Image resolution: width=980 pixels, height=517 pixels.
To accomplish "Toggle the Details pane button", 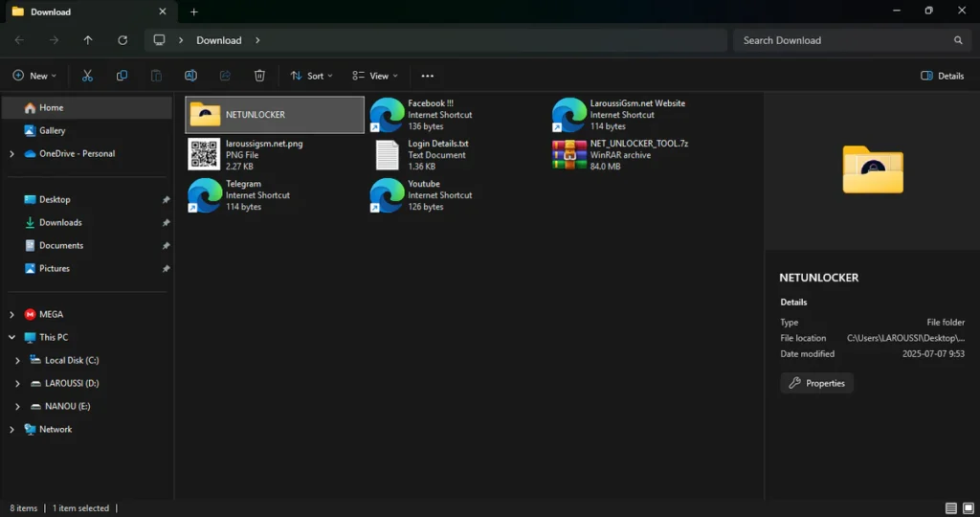I will (943, 76).
